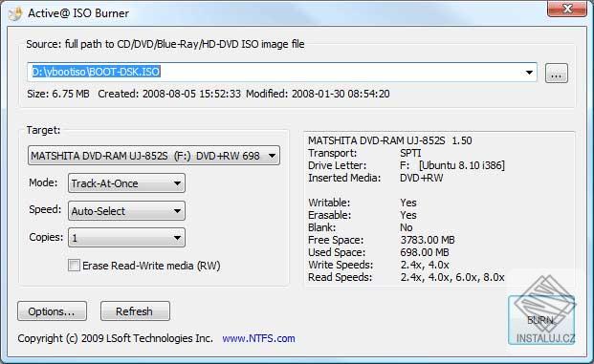Click the BURN button
This screenshot has width=594, height=364.
pos(541,320)
